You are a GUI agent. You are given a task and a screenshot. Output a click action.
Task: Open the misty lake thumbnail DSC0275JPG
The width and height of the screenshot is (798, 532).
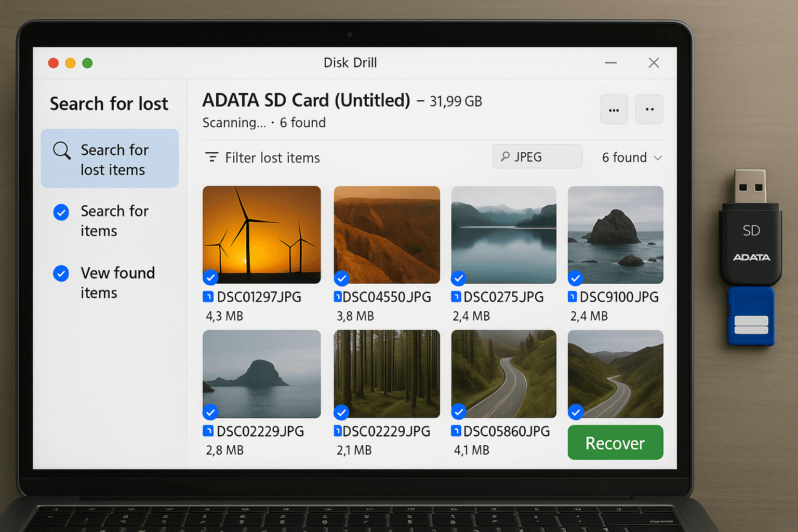pyautogui.click(x=504, y=235)
